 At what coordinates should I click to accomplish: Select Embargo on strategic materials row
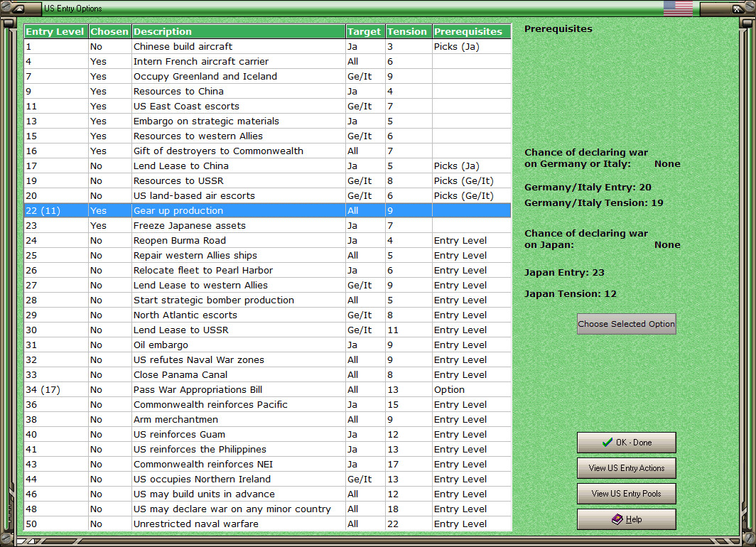pyautogui.click(x=268, y=121)
